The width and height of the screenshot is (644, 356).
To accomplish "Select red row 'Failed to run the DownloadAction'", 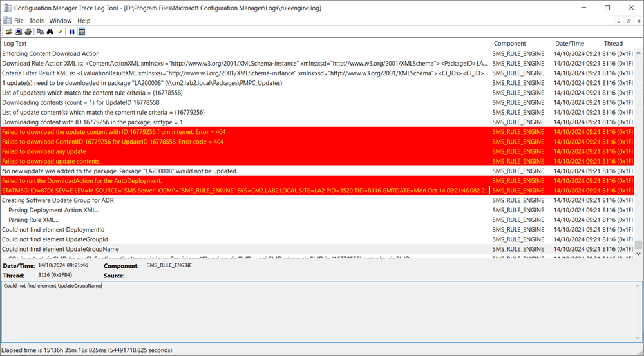I will (x=317, y=181).
